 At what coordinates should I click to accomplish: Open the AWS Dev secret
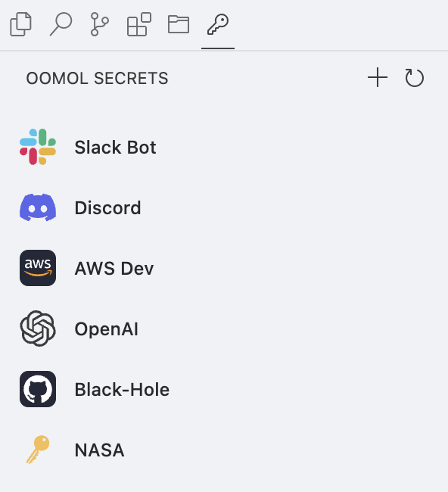(x=224, y=268)
